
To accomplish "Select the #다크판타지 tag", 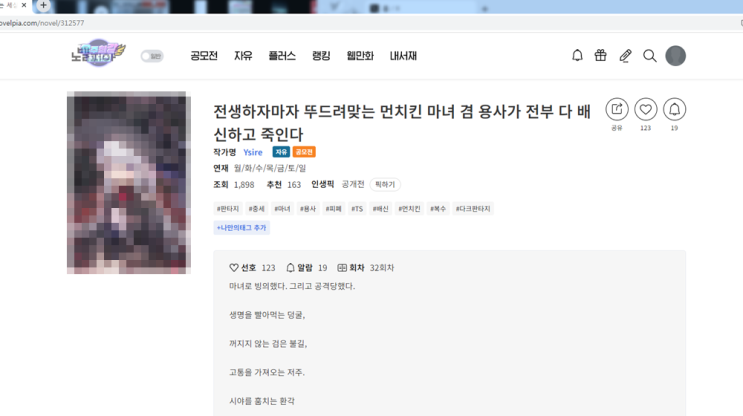I will click(473, 208).
